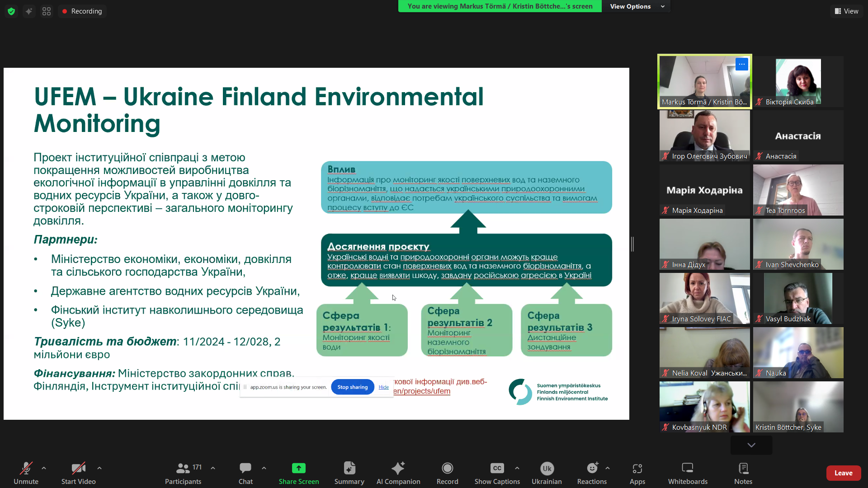This screenshot has width=868, height=488.
Task: Click the red Leave button
Action: (843, 473)
